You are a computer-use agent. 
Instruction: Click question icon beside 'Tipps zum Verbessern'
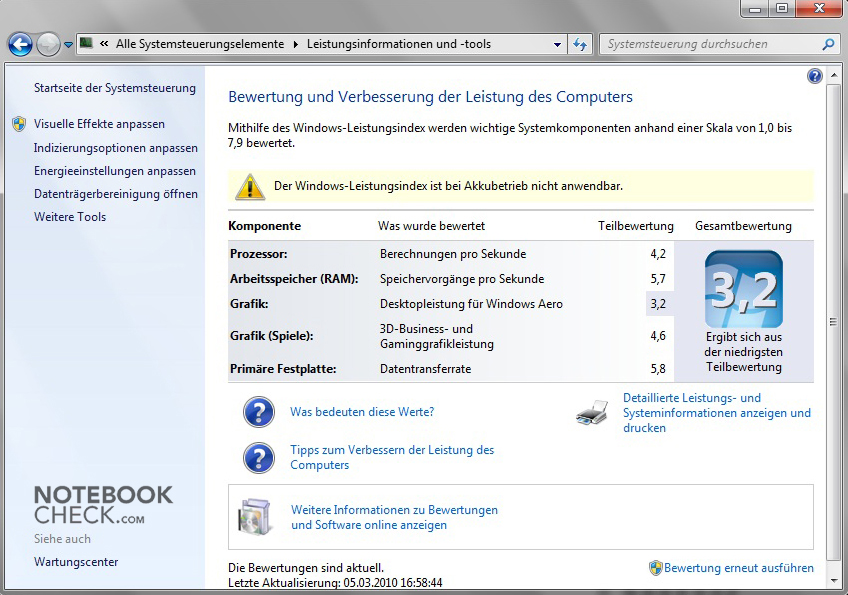tap(259, 458)
